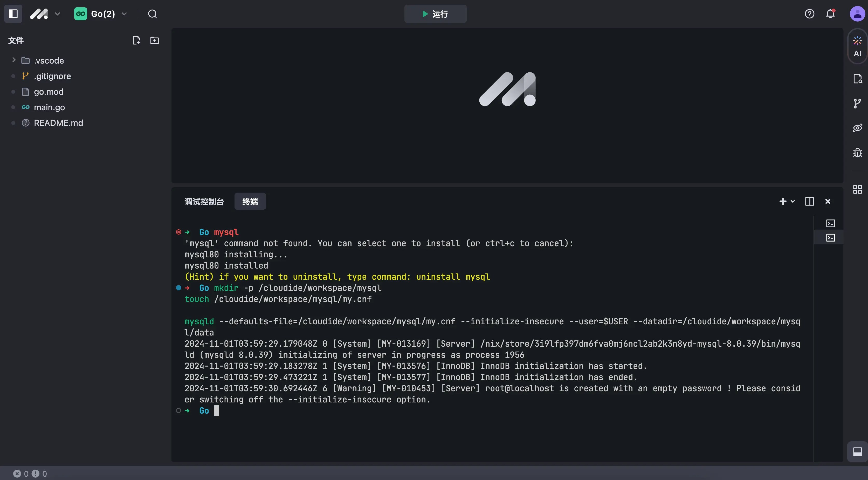868x480 pixels.
Task: Add a new terminal with plus icon
Action: [783, 201]
